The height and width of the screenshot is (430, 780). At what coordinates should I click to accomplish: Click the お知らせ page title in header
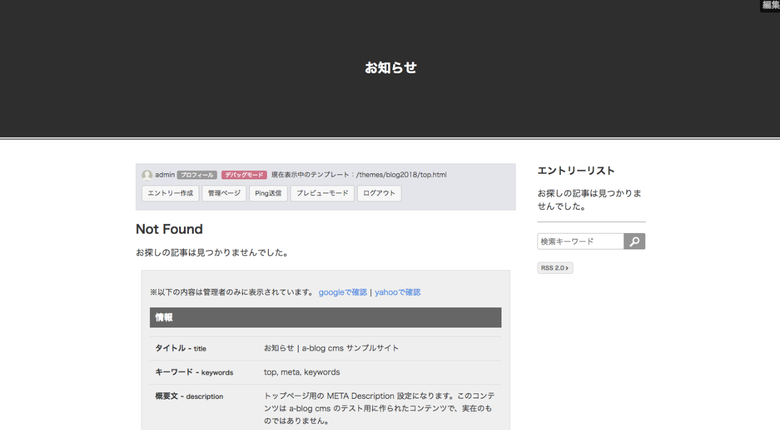point(390,68)
